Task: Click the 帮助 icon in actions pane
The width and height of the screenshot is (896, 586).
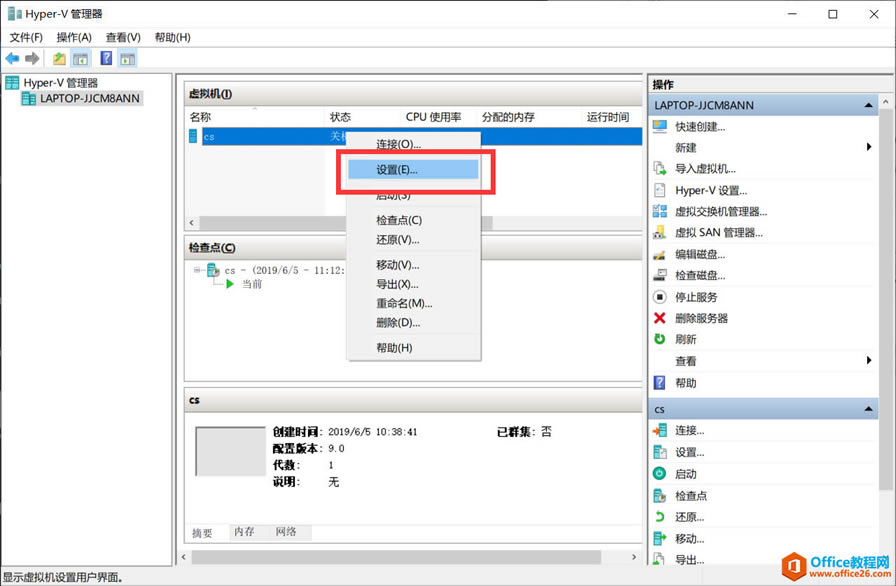Action: coord(659,383)
